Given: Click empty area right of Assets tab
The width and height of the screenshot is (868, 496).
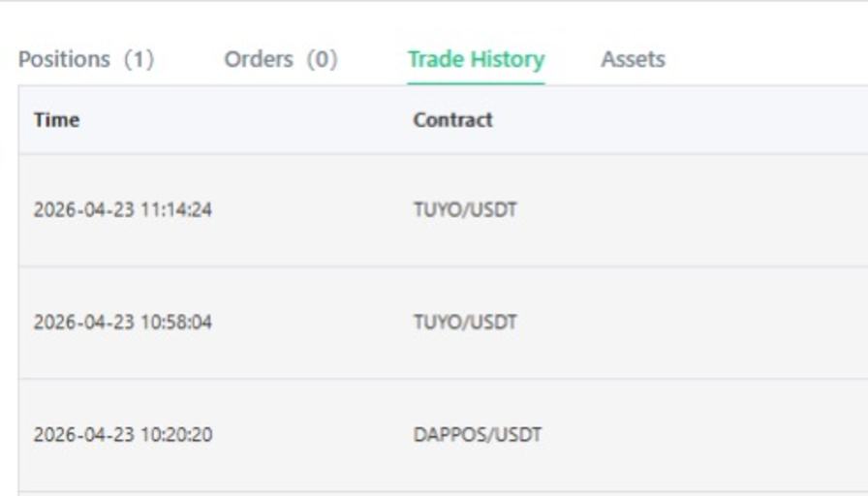Looking at the screenshot, I should coord(766,59).
